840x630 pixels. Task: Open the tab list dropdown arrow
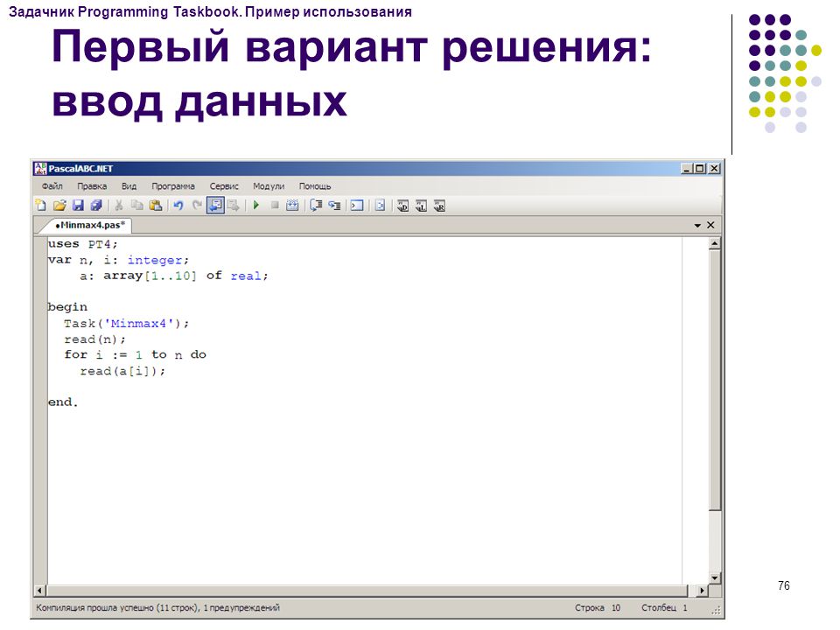[697, 226]
